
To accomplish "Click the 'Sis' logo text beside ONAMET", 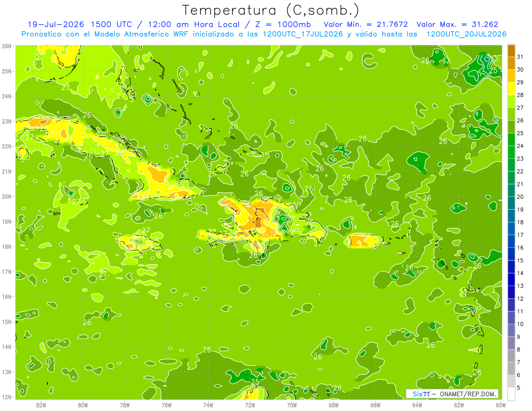I will click(x=417, y=394).
